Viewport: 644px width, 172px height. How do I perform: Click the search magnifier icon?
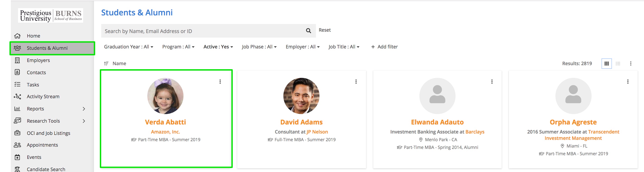point(308,31)
